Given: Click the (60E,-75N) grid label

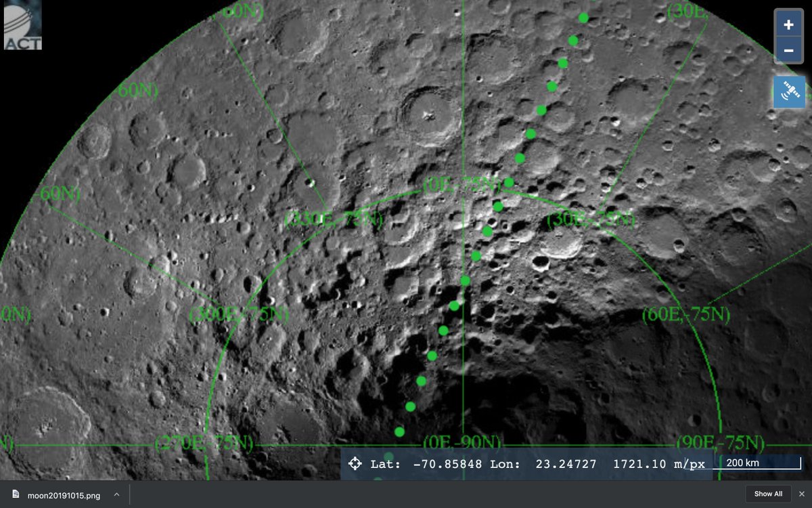Looking at the screenshot, I should pos(685,314).
